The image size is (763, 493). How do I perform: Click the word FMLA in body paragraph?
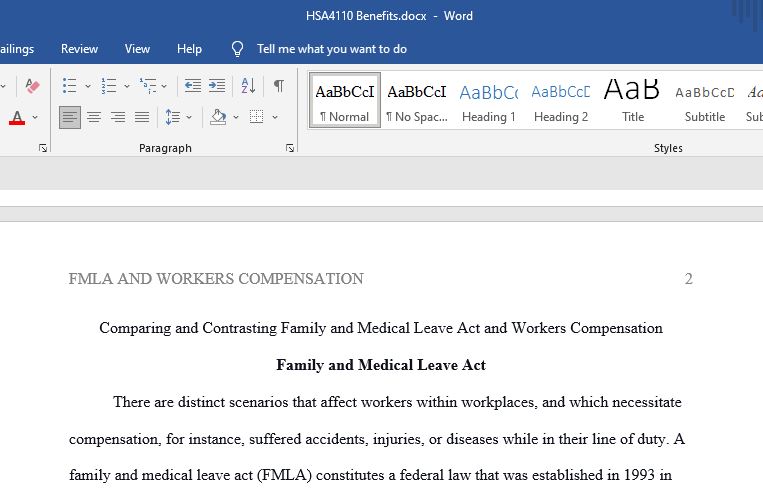[284, 475]
